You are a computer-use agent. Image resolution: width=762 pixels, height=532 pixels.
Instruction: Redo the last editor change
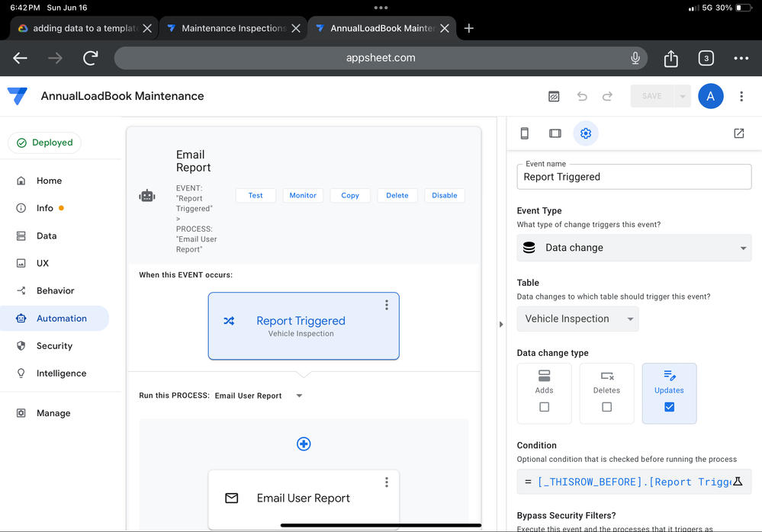click(607, 96)
